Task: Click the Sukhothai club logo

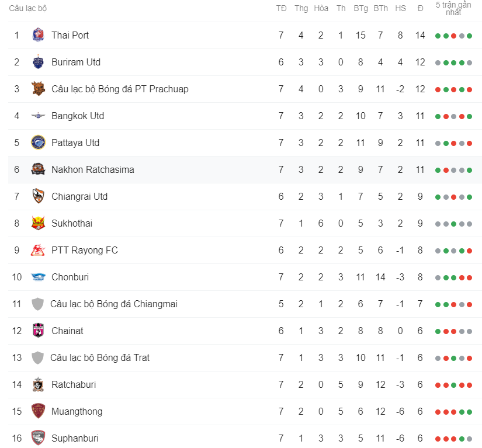Action: pyautogui.click(x=38, y=223)
